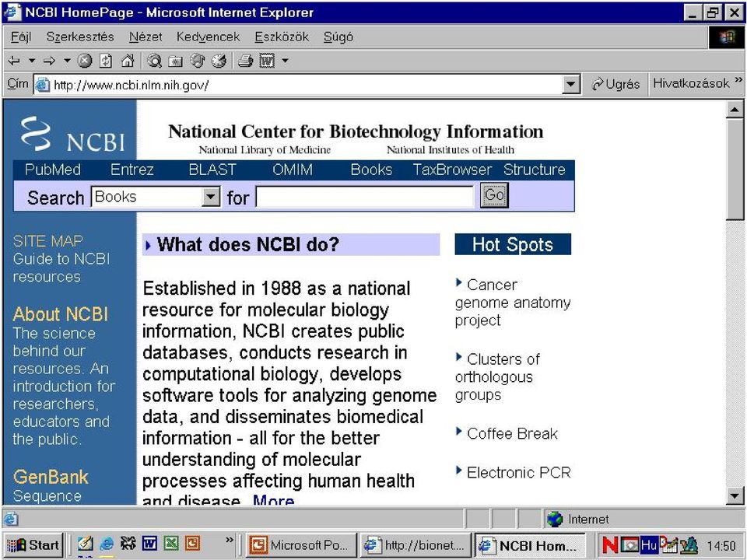Image resolution: width=747 pixels, height=560 pixels.
Task: Open the Forward history dropdown arrow
Action: pos(67,61)
